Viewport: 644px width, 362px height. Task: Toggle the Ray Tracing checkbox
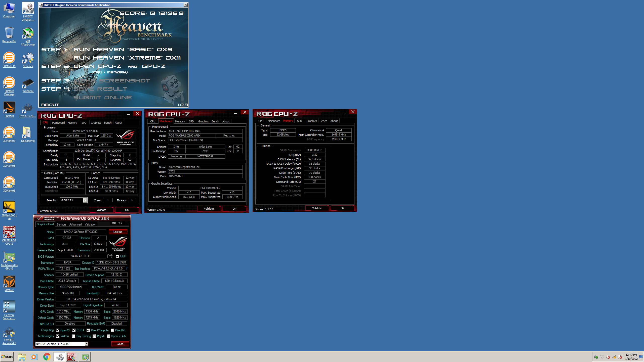74,336
